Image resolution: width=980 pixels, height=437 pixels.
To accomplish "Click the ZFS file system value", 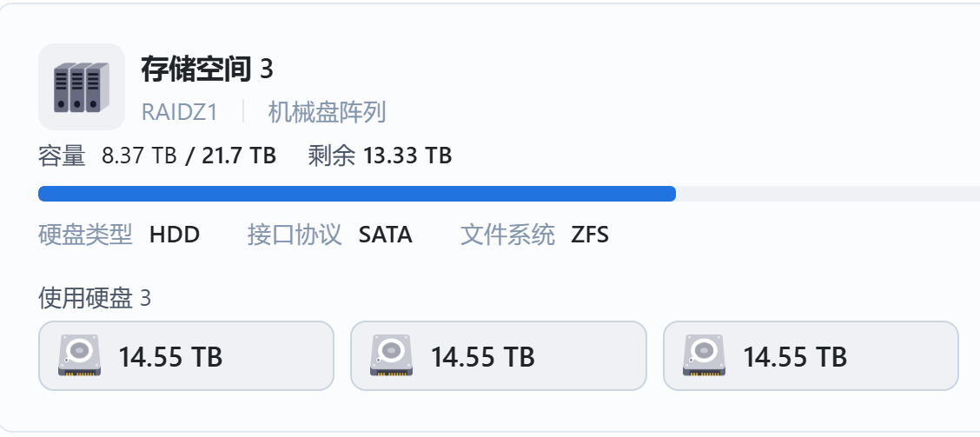I will (x=590, y=235).
